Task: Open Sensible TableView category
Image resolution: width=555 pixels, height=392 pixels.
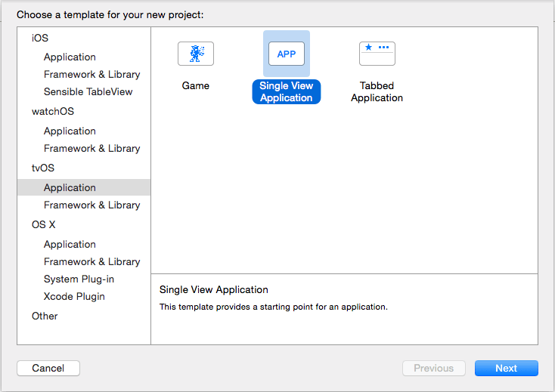Action: click(88, 91)
